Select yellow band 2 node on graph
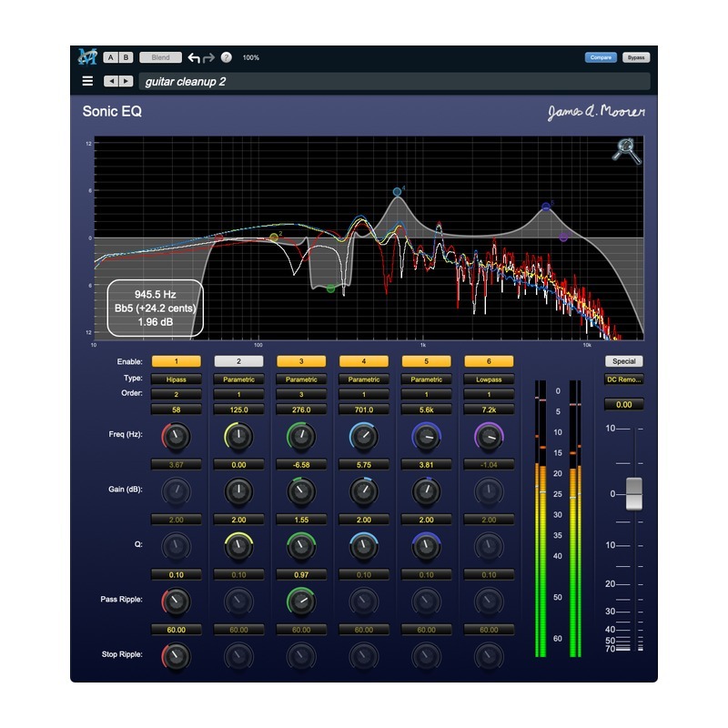The width and height of the screenshot is (728, 728). 274,238
